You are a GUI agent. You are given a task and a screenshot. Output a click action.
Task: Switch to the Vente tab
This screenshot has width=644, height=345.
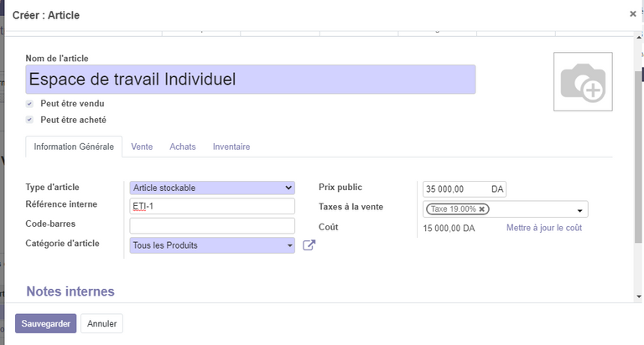point(142,147)
